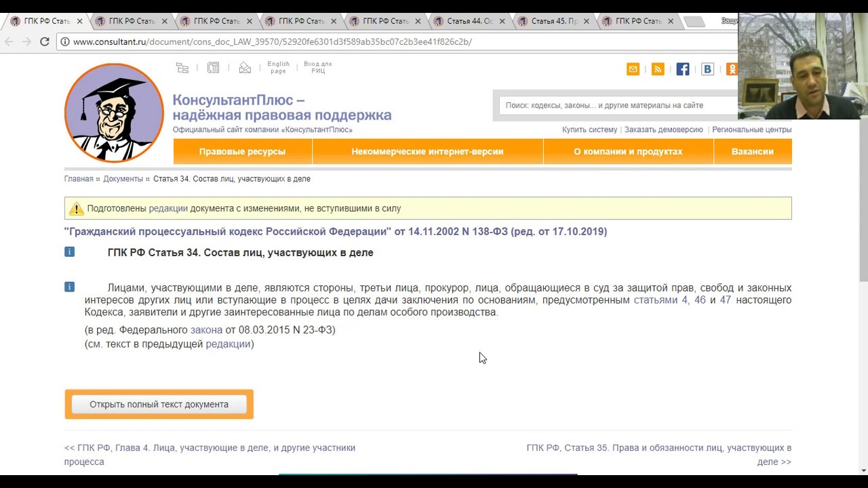Image resolution: width=868 pixels, height=488 pixels.
Task: Close the first ГПК РФ browser tab
Action: 79,21
